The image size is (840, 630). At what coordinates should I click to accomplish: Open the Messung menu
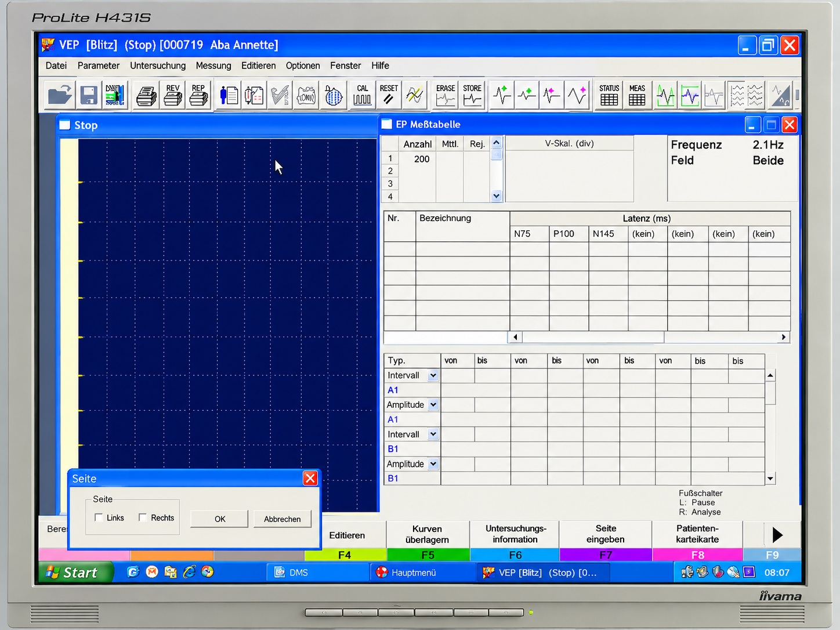[x=213, y=66]
